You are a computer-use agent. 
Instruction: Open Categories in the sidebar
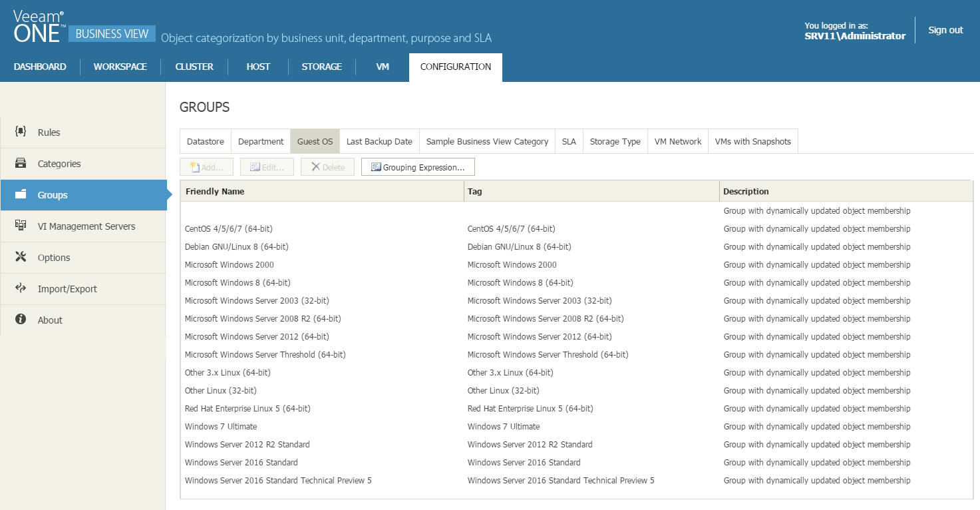(x=83, y=163)
